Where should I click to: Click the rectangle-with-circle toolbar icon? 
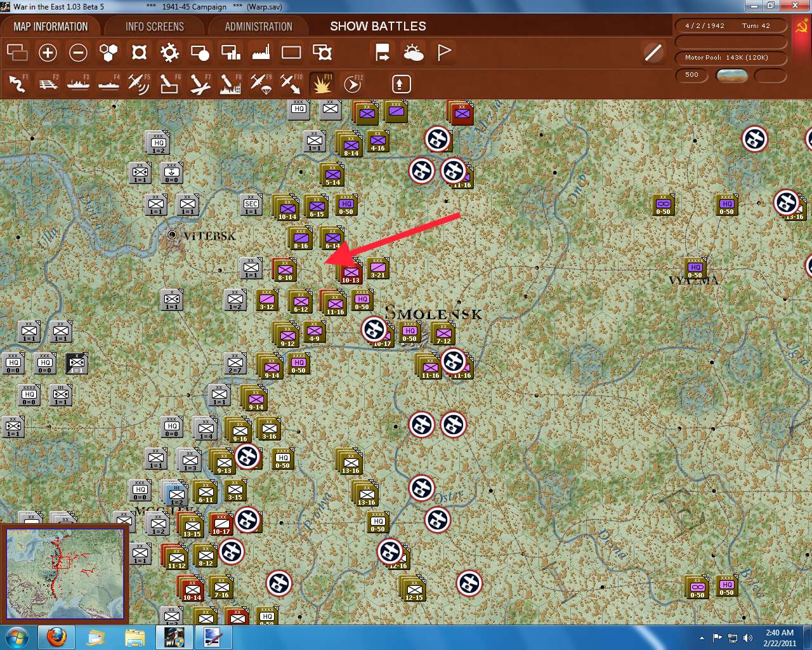point(200,52)
